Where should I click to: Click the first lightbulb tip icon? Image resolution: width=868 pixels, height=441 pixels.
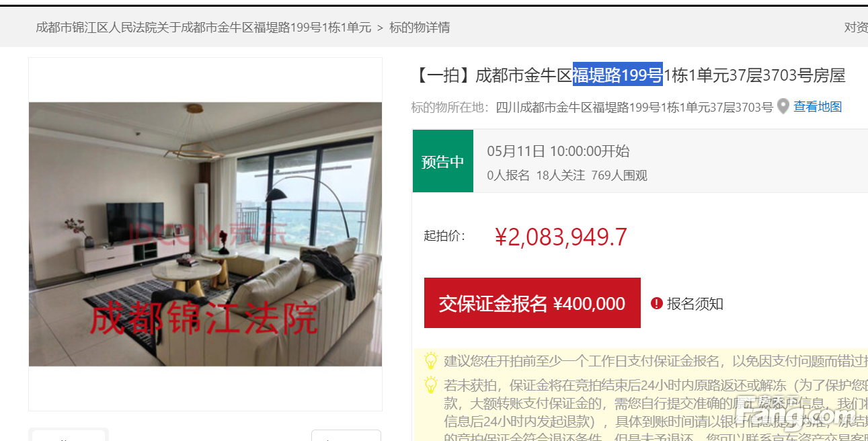pos(431,361)
